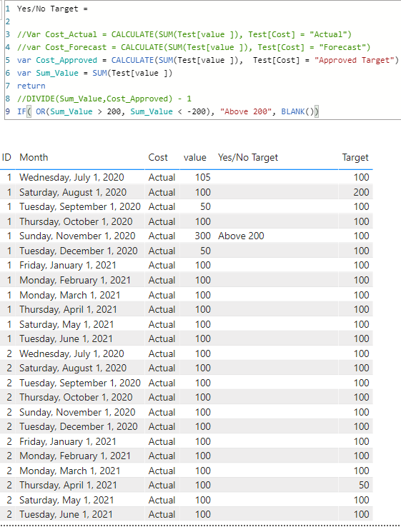
Task: Select Target cell showing 200
Action: (x=361, y=192)
